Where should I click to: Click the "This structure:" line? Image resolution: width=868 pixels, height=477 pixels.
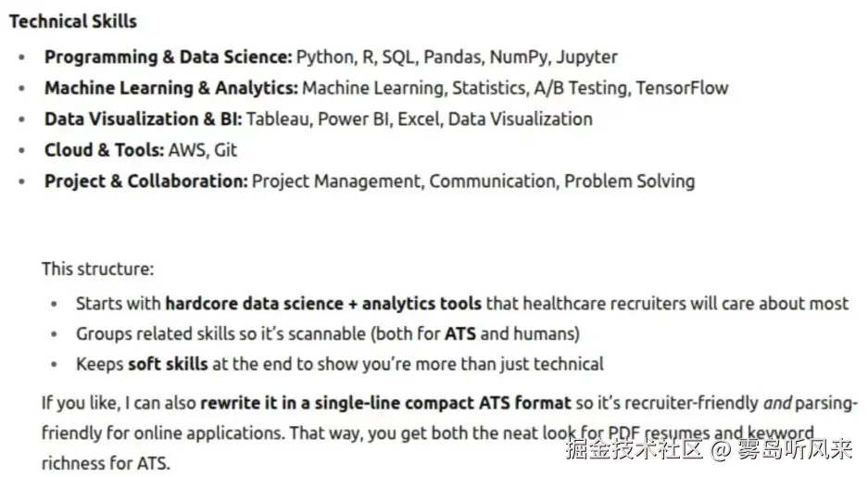click(97, 270)
